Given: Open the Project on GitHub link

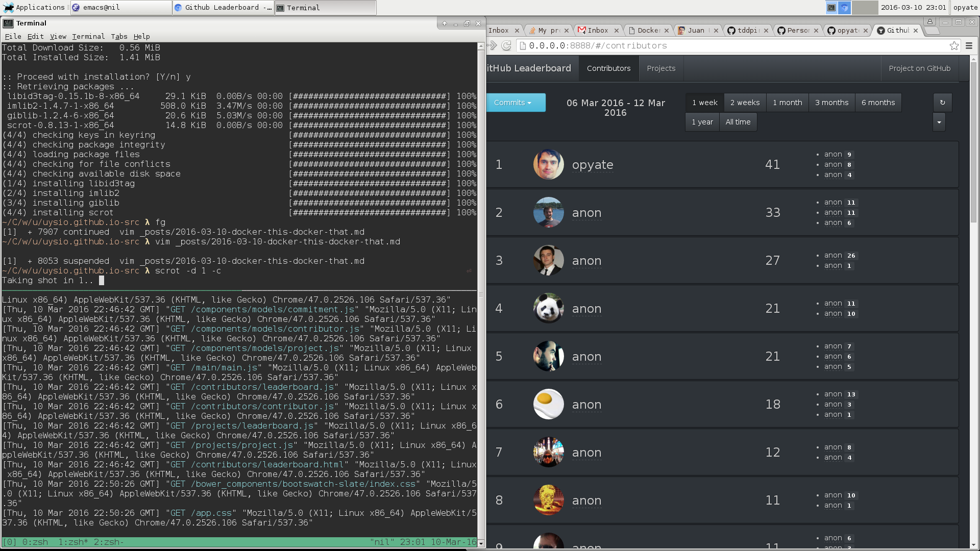Looking at the screenshot, I should (x=920, y=68).
